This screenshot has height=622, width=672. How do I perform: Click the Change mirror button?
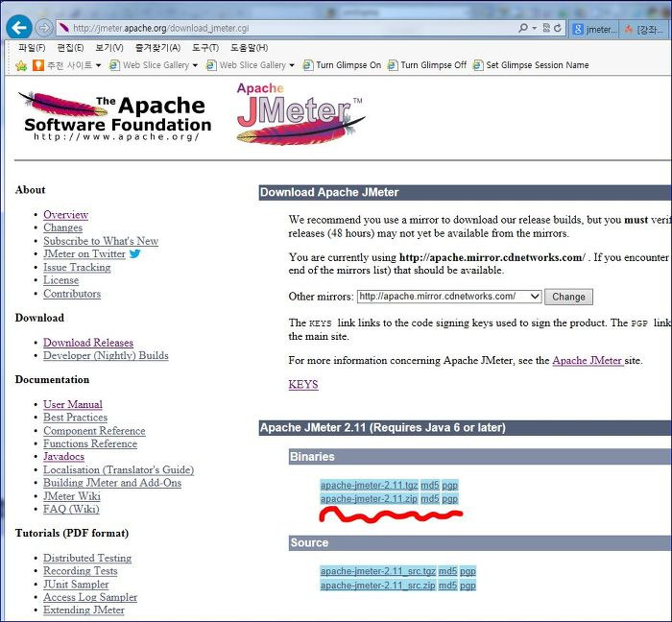pos(568,297)
